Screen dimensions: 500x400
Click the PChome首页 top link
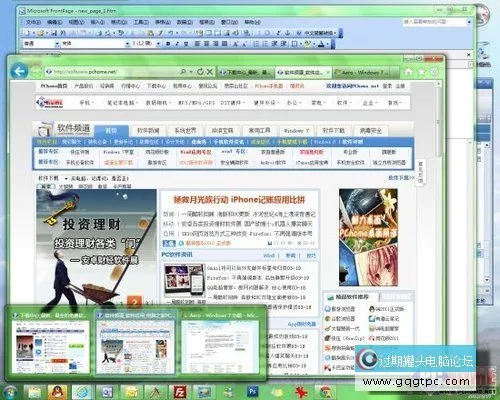coord(54,86)
